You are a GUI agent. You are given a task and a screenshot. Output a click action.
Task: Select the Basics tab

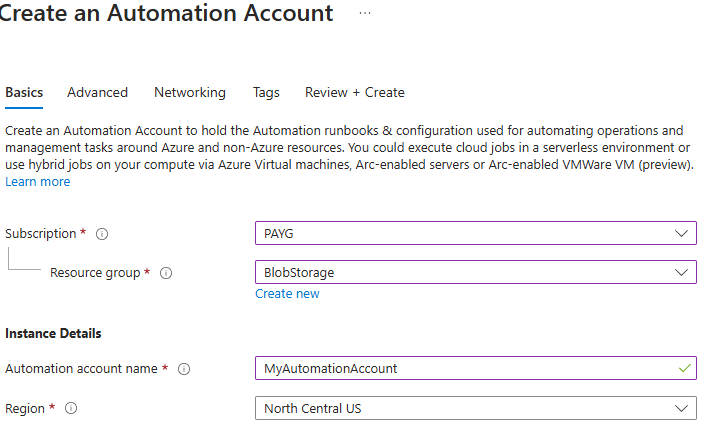coord(24,92)
